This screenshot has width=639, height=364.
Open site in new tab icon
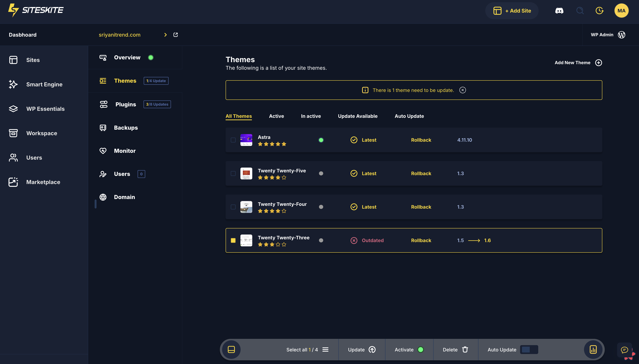(x=175, y=35)
